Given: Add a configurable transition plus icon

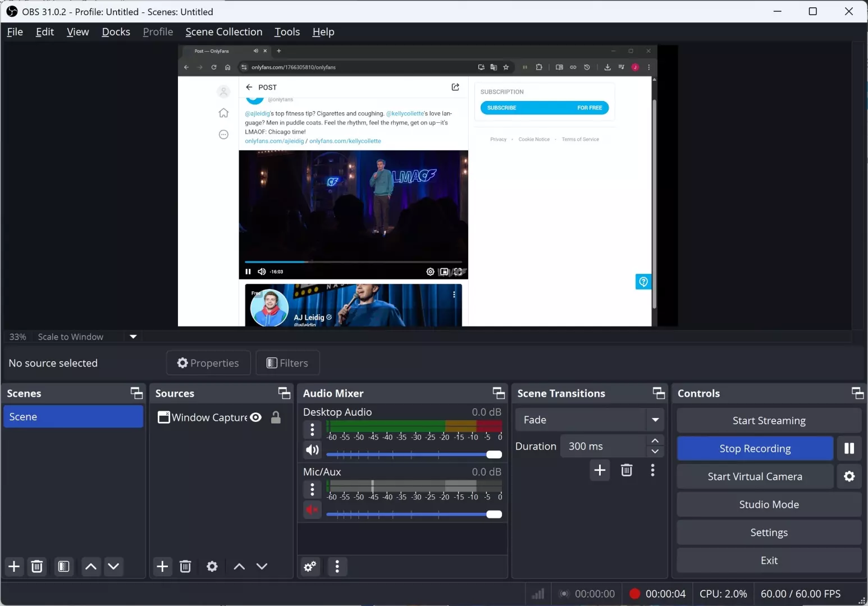Looking at the screenshot, I should [x=600, y=470].
